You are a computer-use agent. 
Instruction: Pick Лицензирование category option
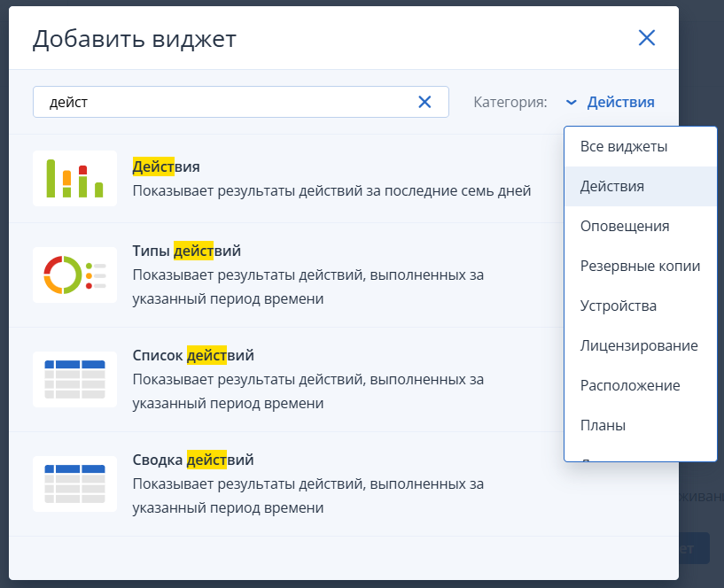[x=640, y=345]
